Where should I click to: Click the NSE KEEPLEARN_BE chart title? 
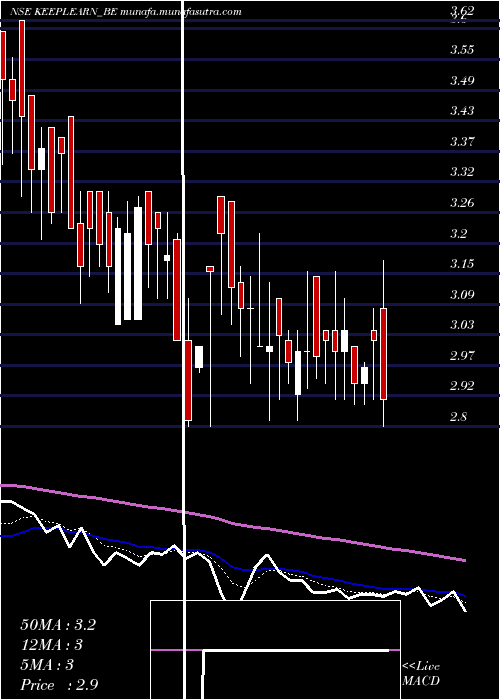[x=125, y=12]
